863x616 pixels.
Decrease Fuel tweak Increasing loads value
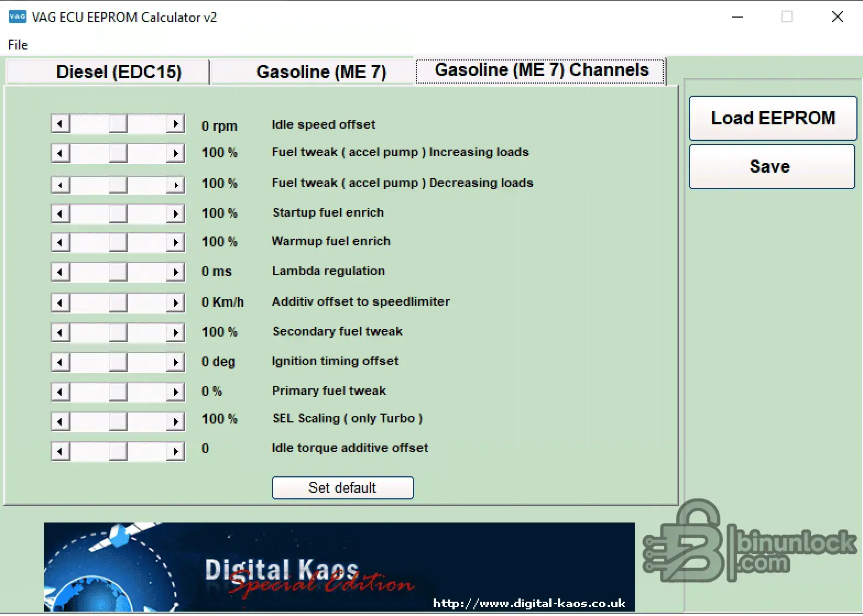61,153
